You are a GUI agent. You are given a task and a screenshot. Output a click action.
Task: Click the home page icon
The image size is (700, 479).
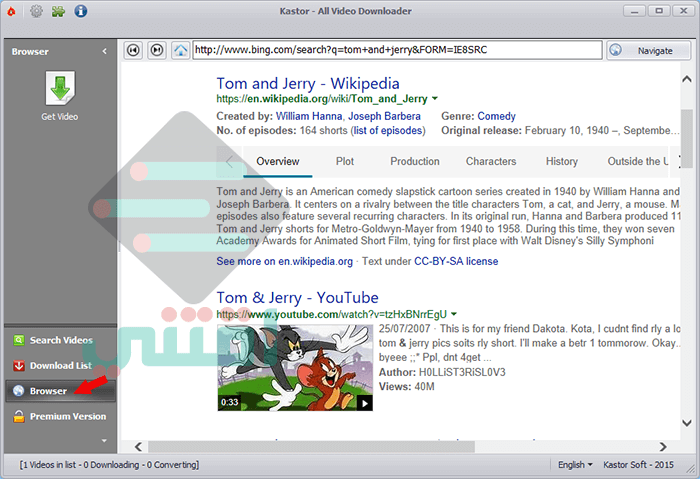180,50
